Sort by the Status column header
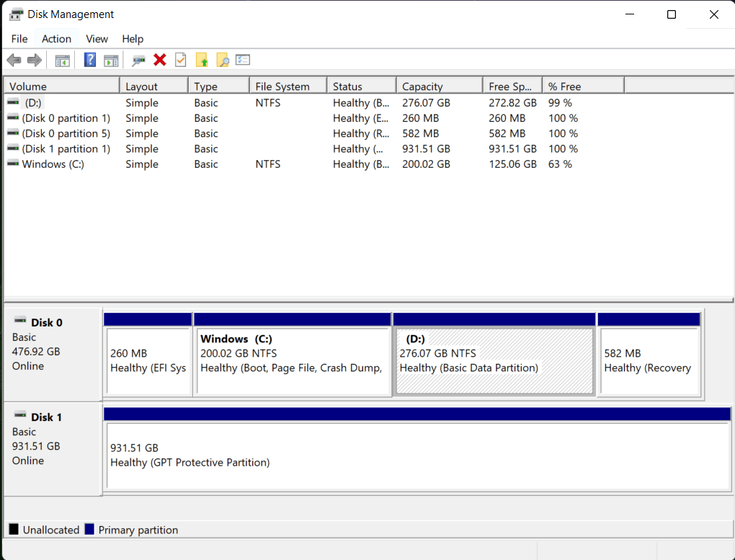 pos(362,86)
